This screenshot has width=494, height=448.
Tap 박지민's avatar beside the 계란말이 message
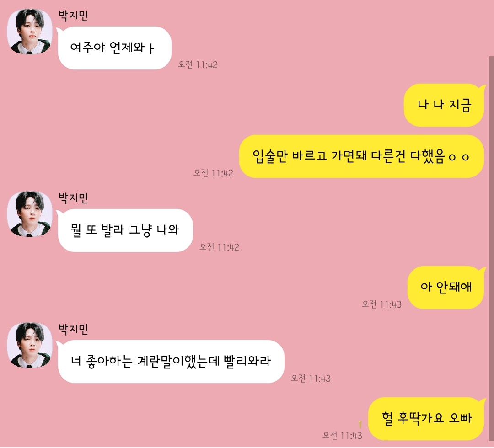pos(30,345)
